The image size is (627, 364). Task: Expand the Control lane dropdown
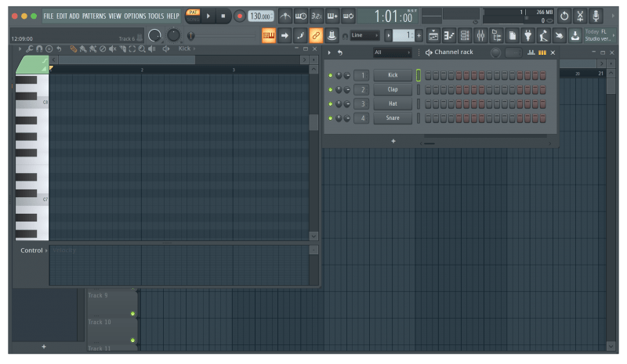[x=34, y=250]
